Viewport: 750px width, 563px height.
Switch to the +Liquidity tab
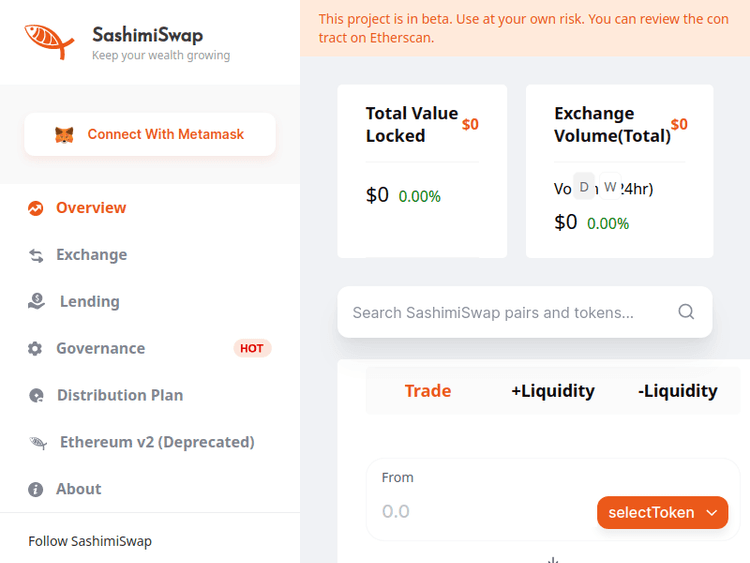coord(553,391)
